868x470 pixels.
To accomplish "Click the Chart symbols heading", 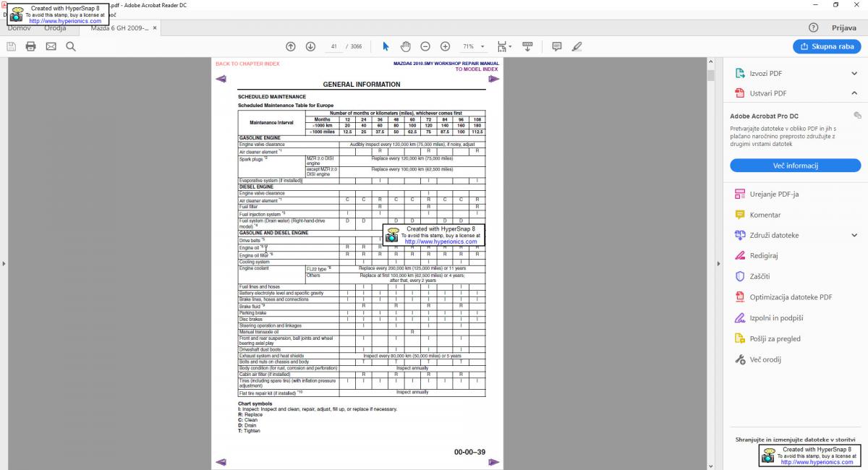I will [x=255, y=403].
